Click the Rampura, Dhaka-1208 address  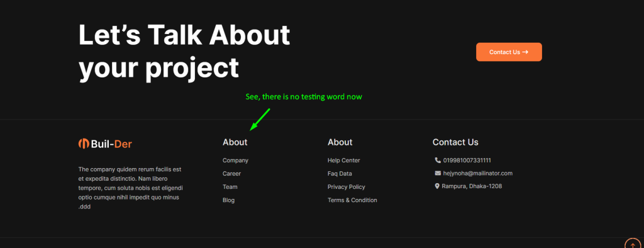(x=472, y=186)
